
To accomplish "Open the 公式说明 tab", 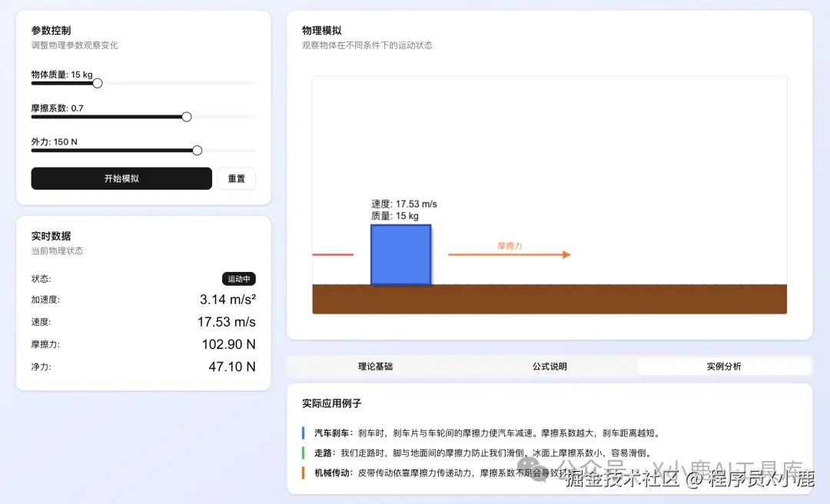I will [549, 366].
